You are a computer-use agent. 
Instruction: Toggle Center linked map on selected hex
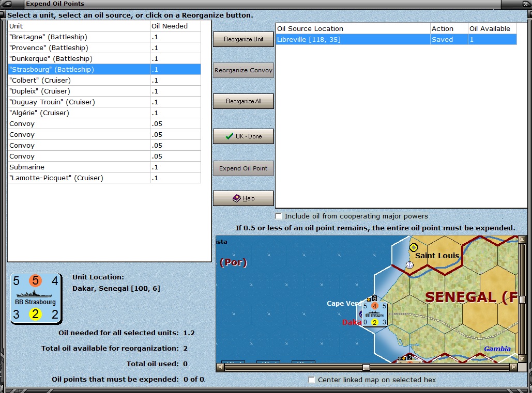click(x=311, y=380)
